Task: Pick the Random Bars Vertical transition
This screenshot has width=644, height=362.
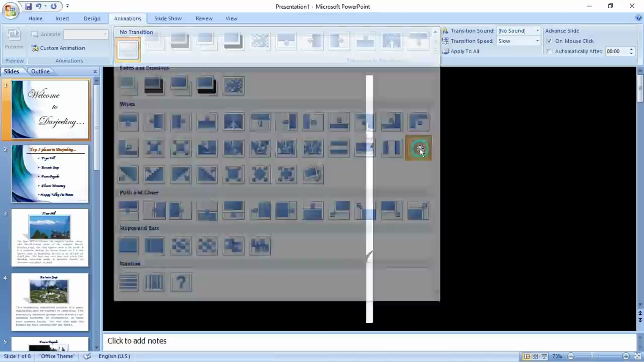Action: coord(154,282)
